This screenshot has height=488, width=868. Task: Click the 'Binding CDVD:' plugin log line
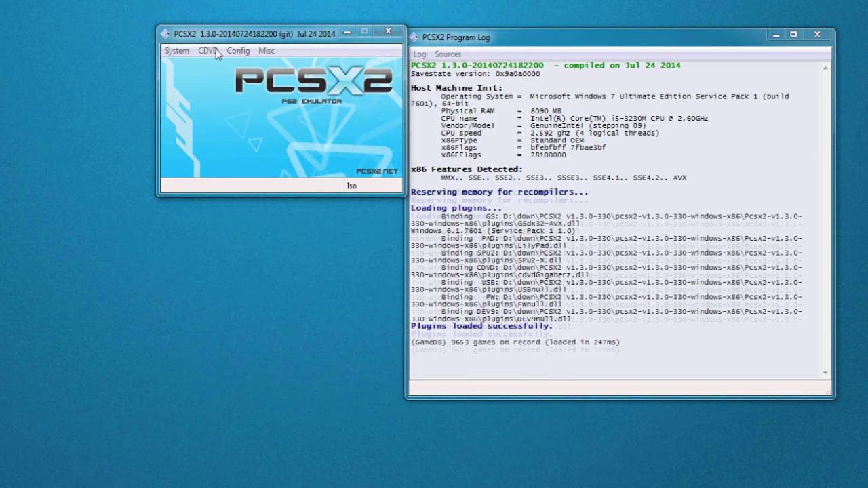[606, 271]
